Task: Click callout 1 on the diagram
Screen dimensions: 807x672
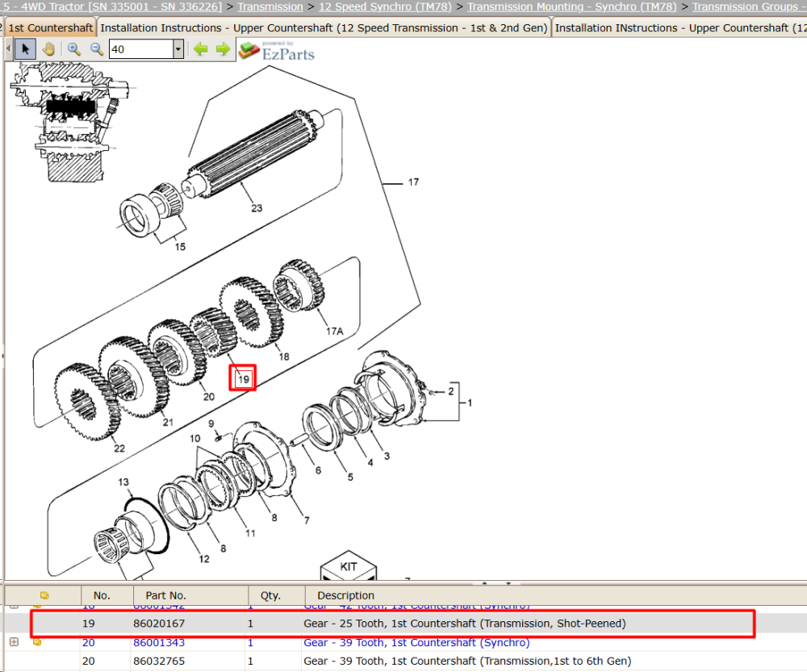Action: [470, 403]
